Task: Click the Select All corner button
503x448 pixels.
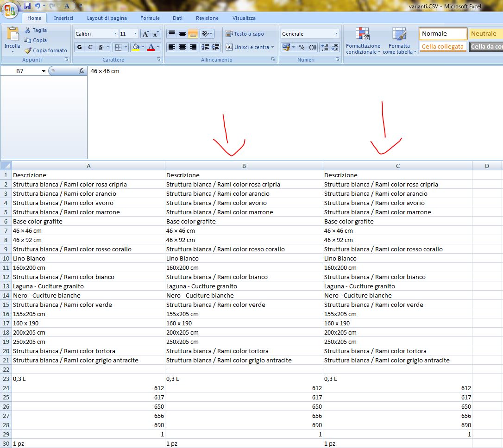Action: [x=6, y=166]
